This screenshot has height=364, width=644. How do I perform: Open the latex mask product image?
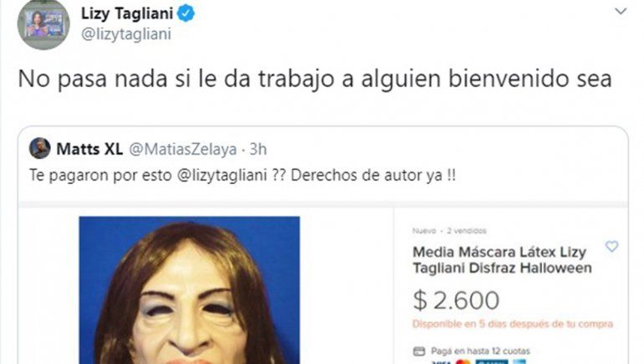(x=189, y=290)
